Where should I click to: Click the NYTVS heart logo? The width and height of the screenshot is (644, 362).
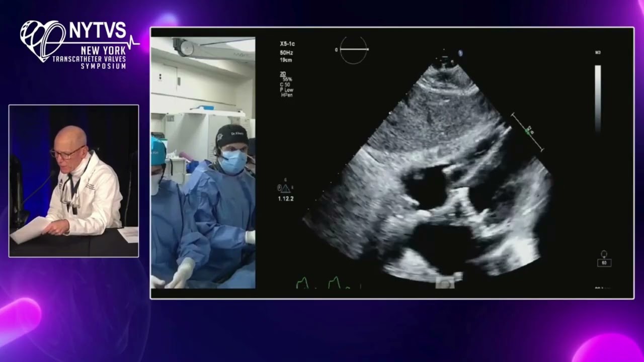(42, 41)
